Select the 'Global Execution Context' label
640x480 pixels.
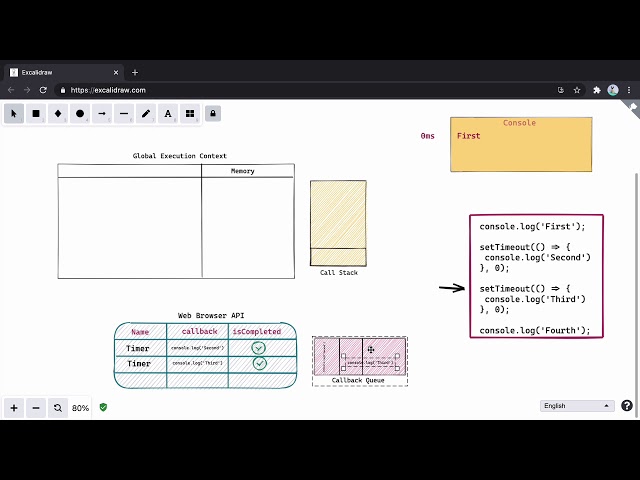point(180,156)
